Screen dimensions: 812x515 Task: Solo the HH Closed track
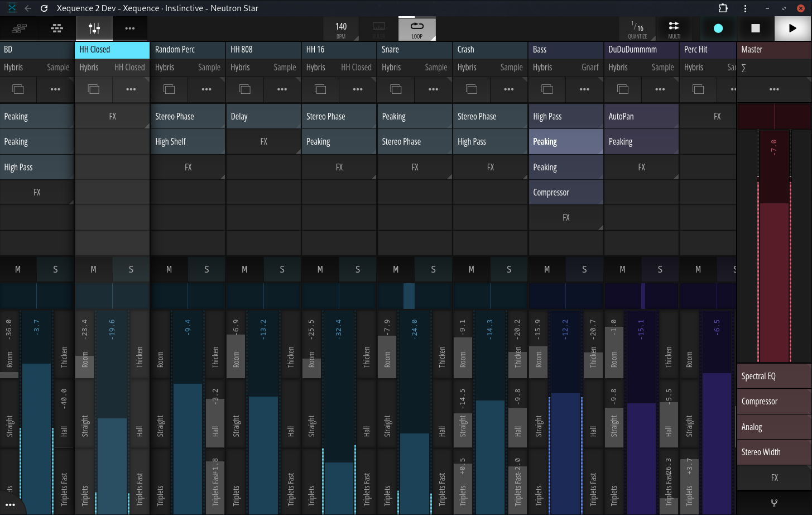point(131,269)
